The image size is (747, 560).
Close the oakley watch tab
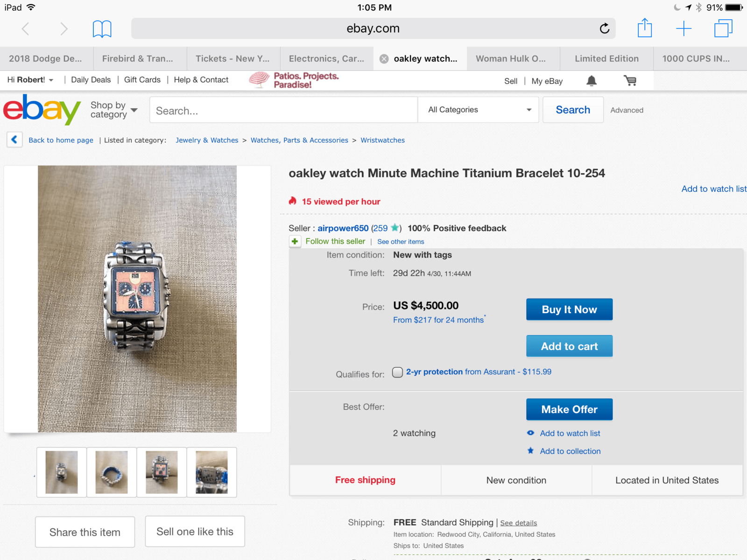tap(384, 59)
